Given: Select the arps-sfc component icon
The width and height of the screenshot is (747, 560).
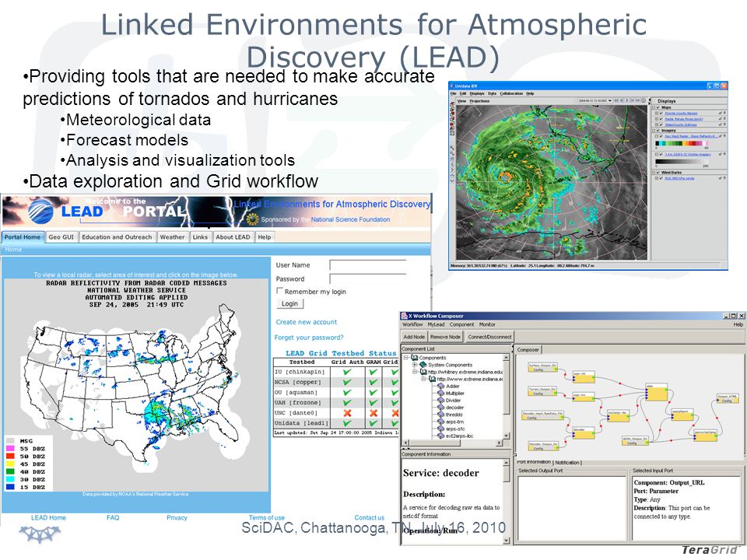Looking at the screenshot, I should 440,429.
